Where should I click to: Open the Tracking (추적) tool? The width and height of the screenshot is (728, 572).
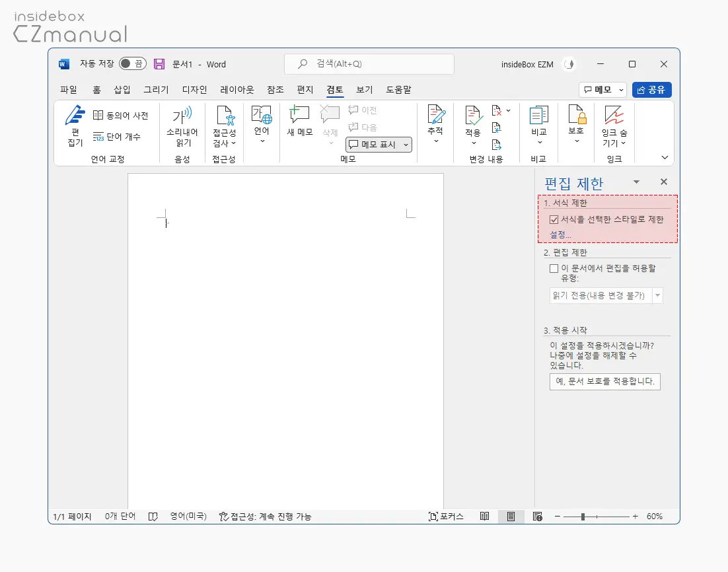(435, 124)
